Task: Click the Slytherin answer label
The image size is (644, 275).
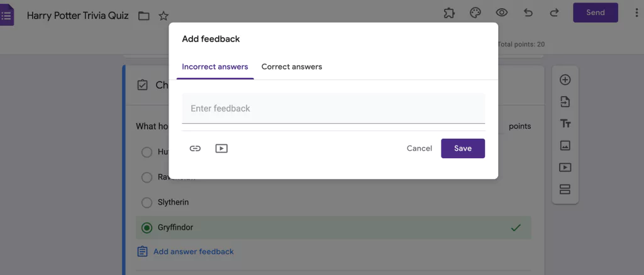Action: (x=174, y=202)
